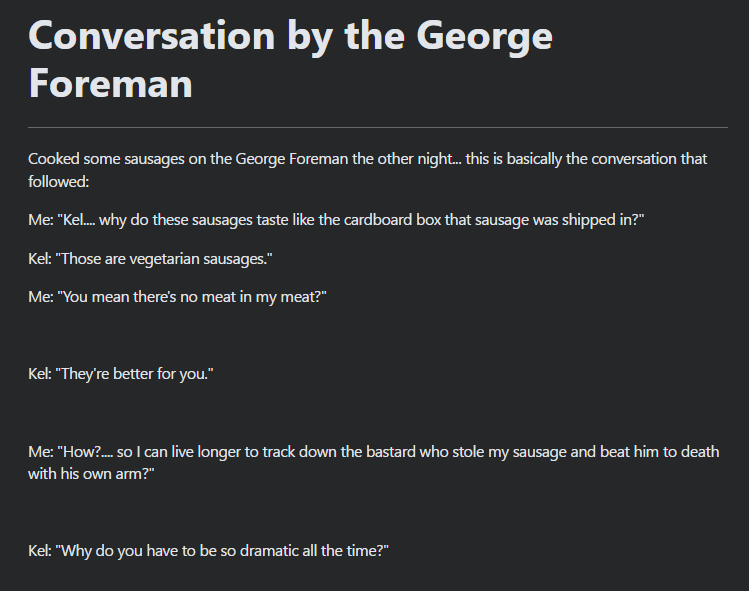Screen dimensions: 749x591
Task: Click the "Those are vegetarian sausages." line
Action: (x=151, y=259)
